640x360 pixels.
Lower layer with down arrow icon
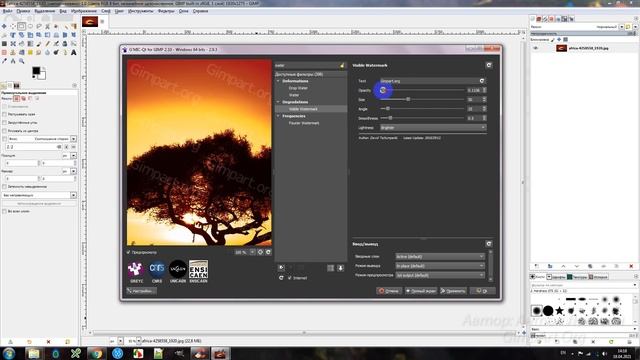click(576, 266)
